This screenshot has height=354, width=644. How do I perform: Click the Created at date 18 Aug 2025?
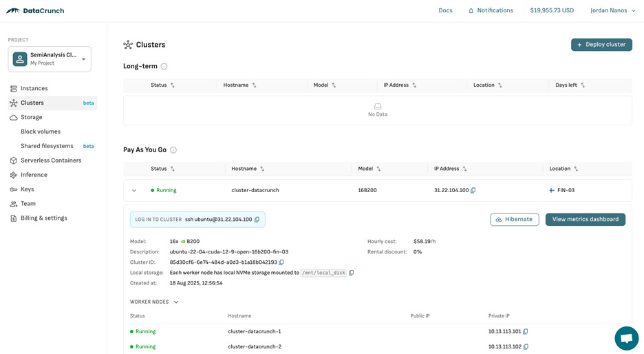point(196,283)
